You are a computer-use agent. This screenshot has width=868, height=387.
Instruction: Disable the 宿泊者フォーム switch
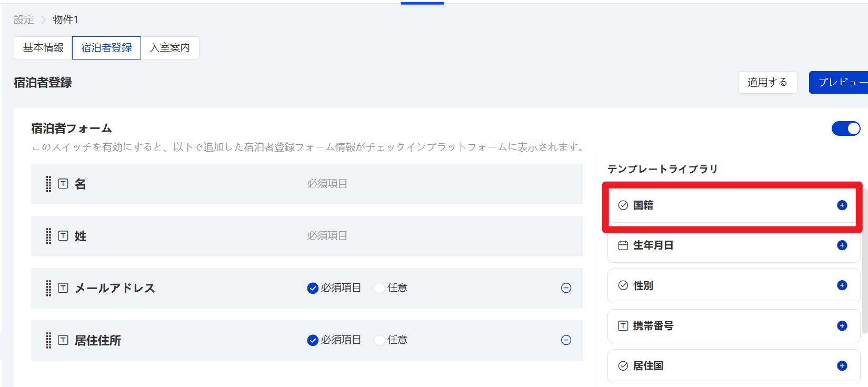(845, 128)
